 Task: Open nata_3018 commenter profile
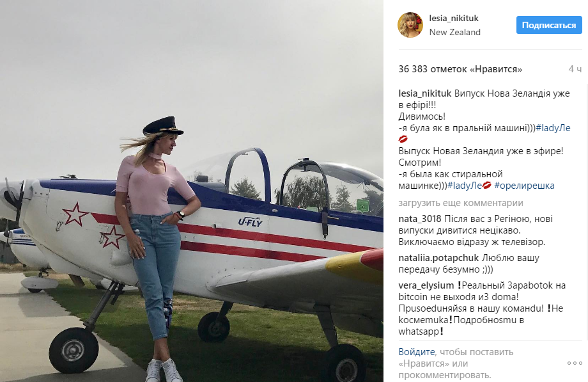(420, 219)
